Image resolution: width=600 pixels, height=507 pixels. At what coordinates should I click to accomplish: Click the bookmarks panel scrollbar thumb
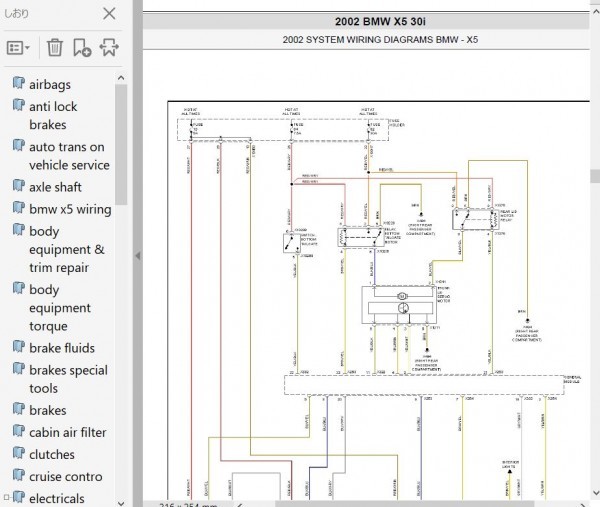click(121, 144)
